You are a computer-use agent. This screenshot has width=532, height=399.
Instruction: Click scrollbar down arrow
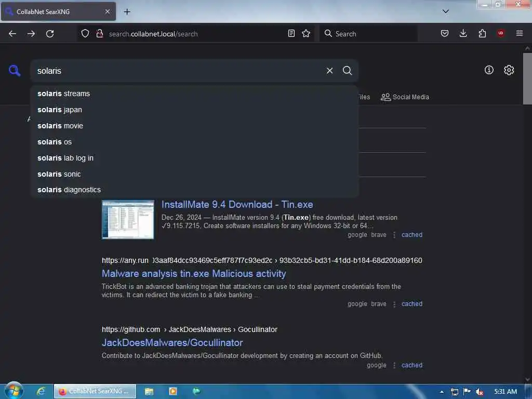(527, 379)
